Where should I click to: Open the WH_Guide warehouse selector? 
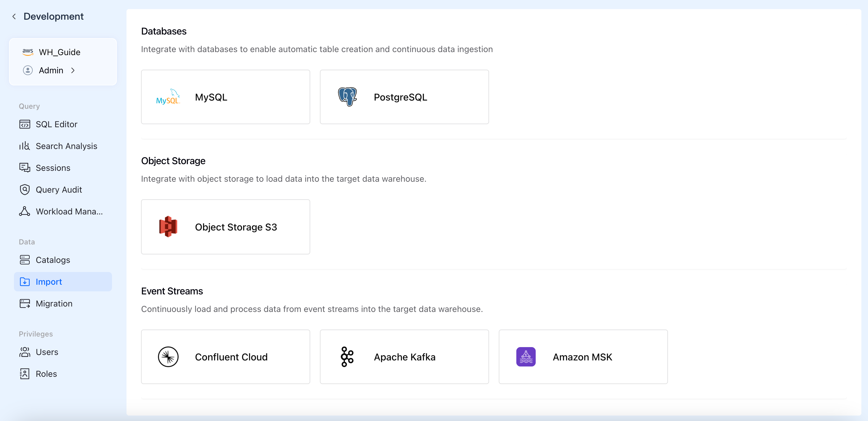click(59, 52)
